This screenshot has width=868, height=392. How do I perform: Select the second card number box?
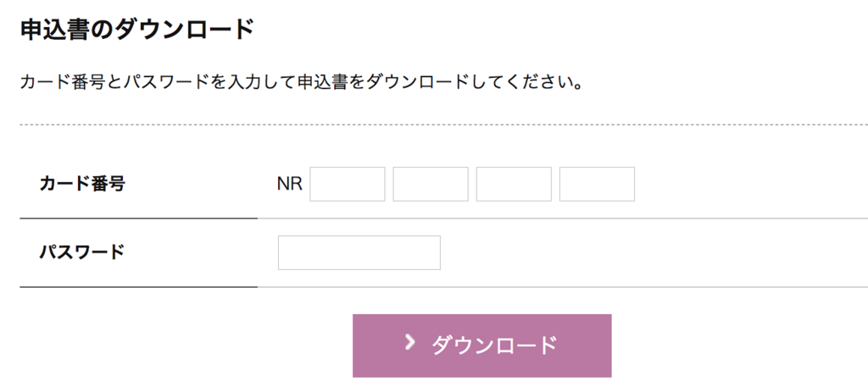[431, 184]
